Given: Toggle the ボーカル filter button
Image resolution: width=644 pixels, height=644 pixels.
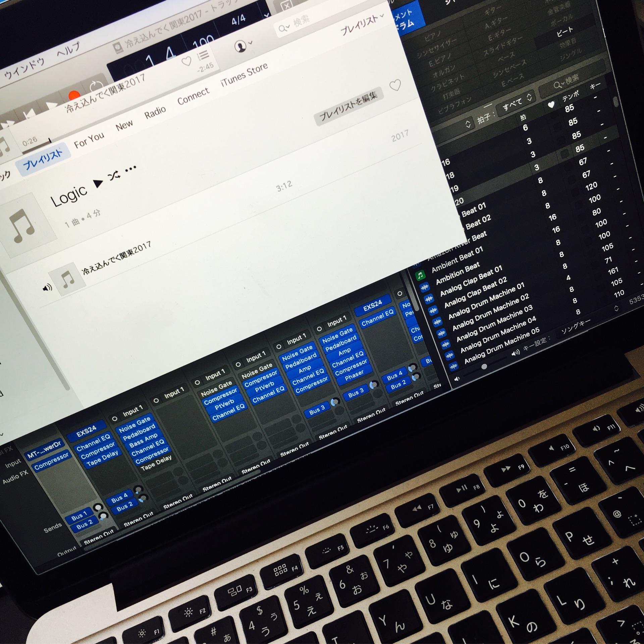Looking at the screenshot, I should click(561, 20).
